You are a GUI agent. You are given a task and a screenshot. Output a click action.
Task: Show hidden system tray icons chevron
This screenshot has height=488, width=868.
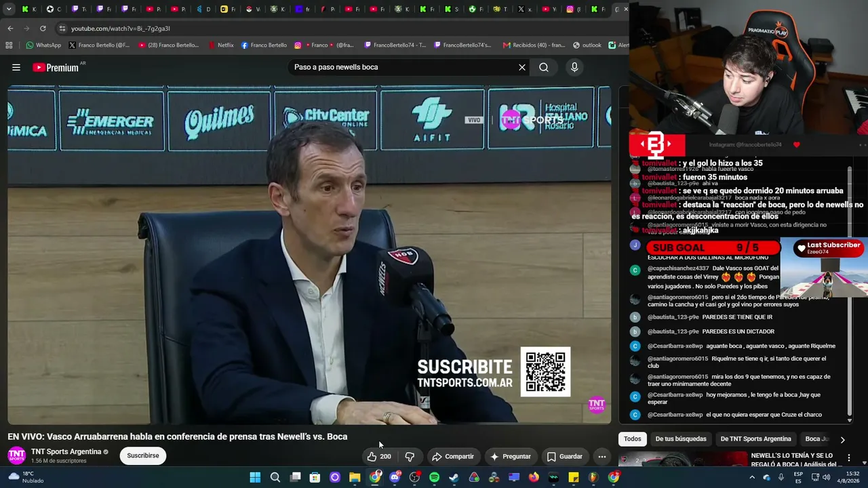pos(751,477)
